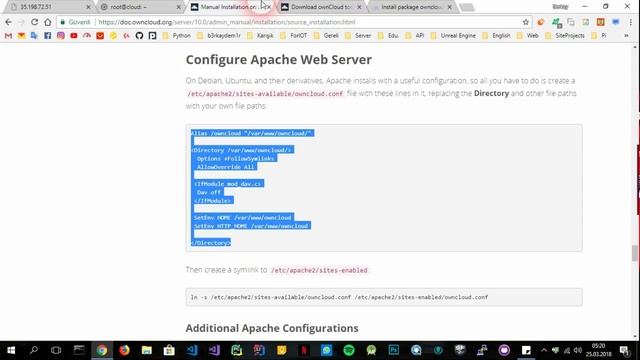The height and width of the screenshot is (360, 640).
Task: Open the ForIOT bookmarks folder
Action: [x=293, y=36]
